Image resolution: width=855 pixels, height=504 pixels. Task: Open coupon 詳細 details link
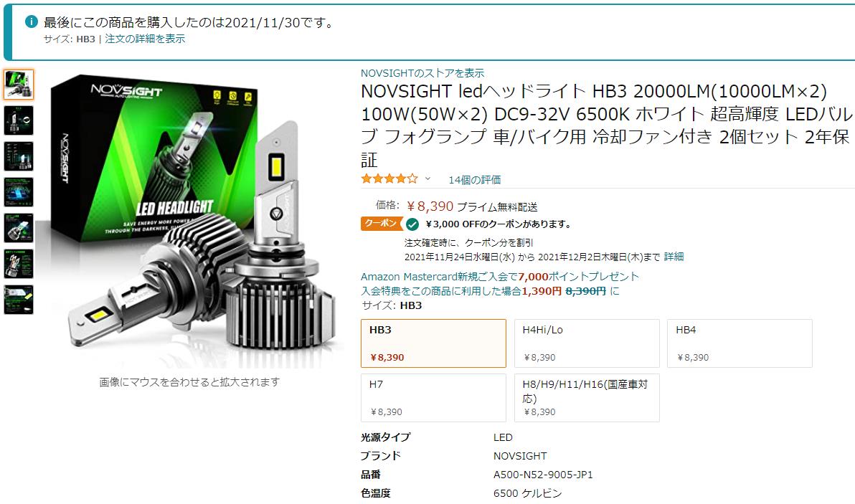click(x=674, y=257)
